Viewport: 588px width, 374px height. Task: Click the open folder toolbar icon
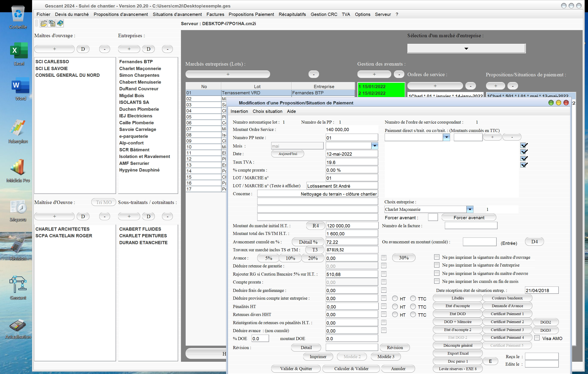point(43,23)
